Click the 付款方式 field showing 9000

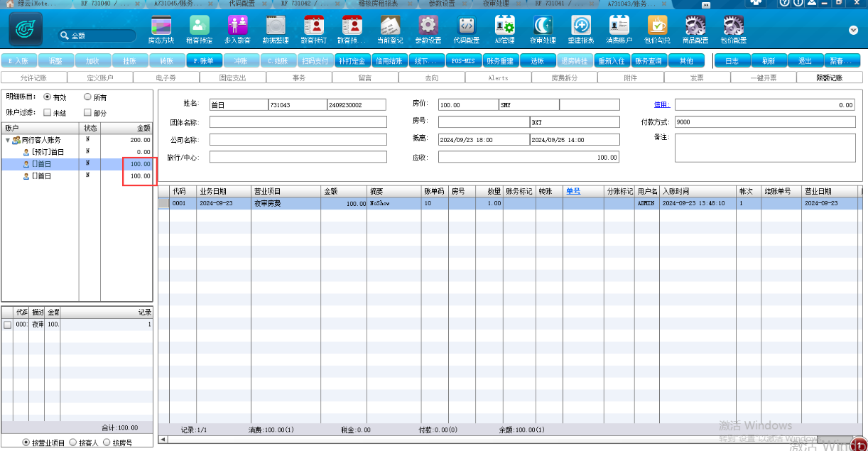[765, 122]
